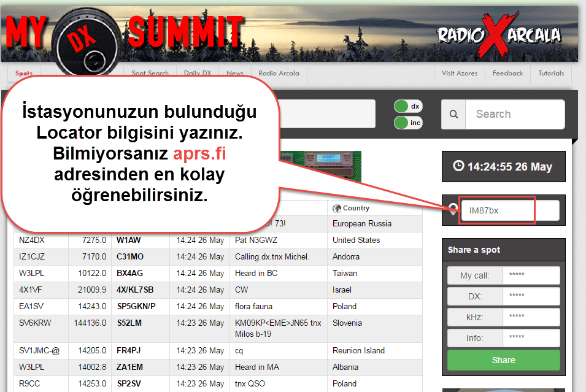Click spotter NZ4DX

(31, 240)
